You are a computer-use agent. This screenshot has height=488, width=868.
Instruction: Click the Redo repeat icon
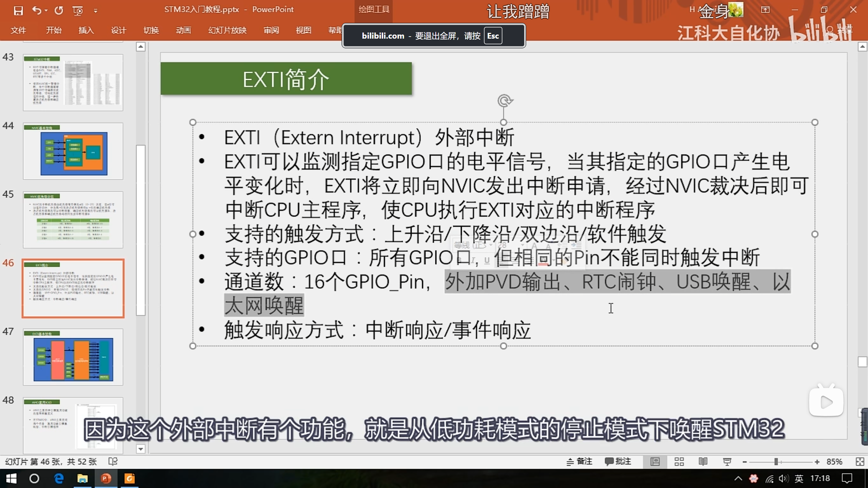(x=59, y=11)
